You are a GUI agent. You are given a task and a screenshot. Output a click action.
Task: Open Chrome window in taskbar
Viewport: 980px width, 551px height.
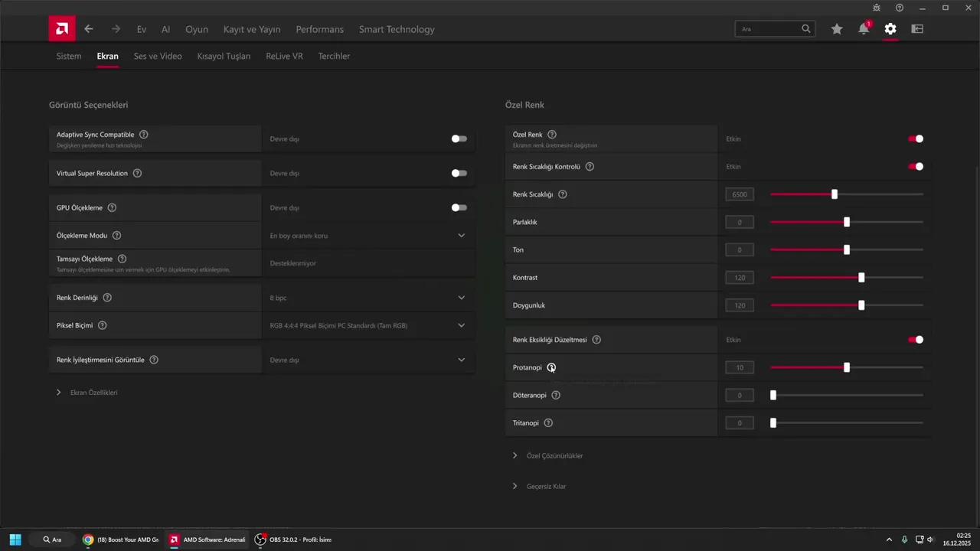tap(121, 540)
